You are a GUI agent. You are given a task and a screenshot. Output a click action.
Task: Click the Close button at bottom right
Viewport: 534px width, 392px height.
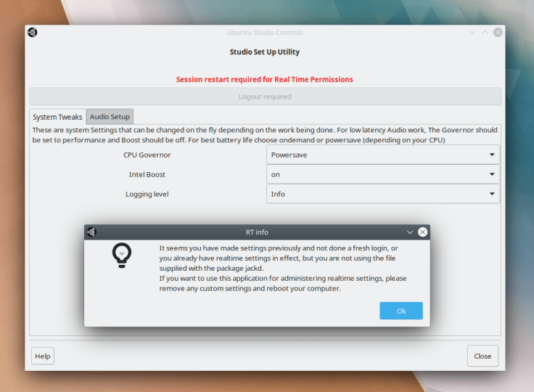coord(482,356)
